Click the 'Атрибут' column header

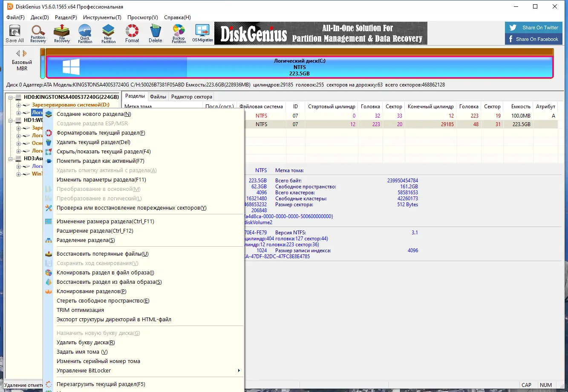[545, 107]
